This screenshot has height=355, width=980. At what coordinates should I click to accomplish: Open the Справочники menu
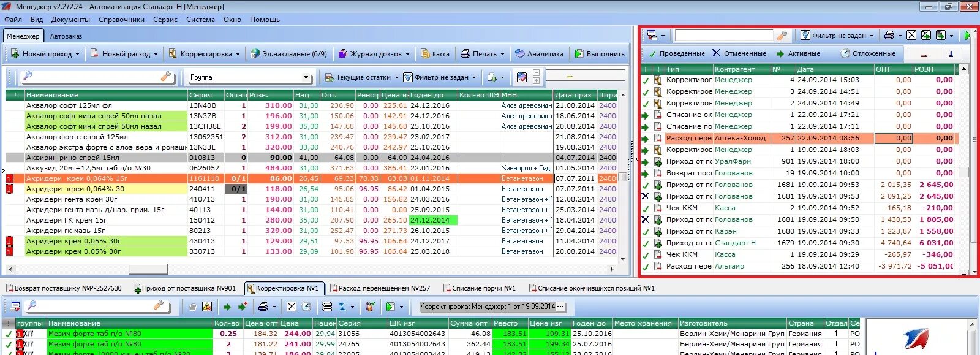coord(121,20)
